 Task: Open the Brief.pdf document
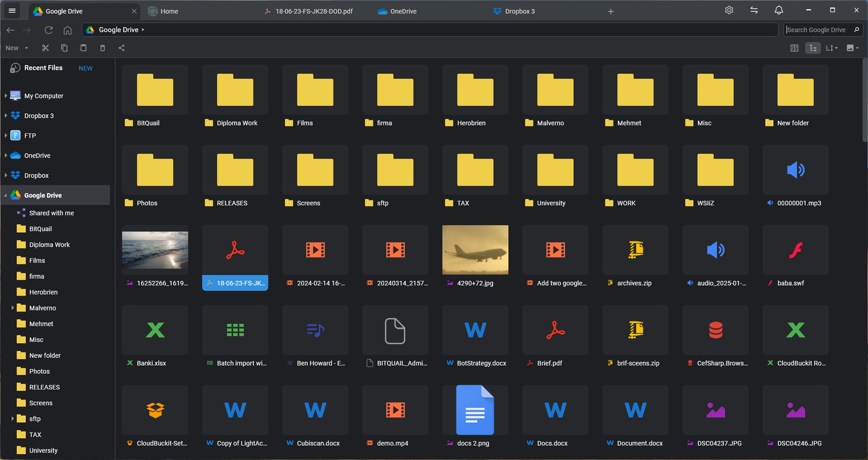[555, 338]
